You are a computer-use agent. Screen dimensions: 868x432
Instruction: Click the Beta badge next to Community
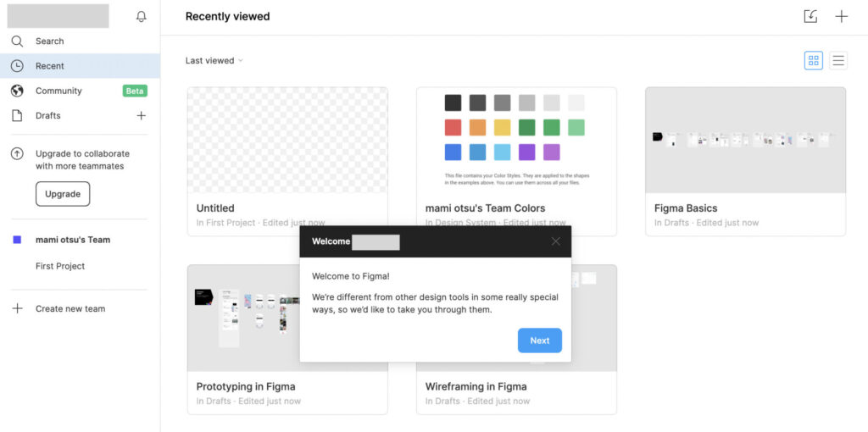135,91
